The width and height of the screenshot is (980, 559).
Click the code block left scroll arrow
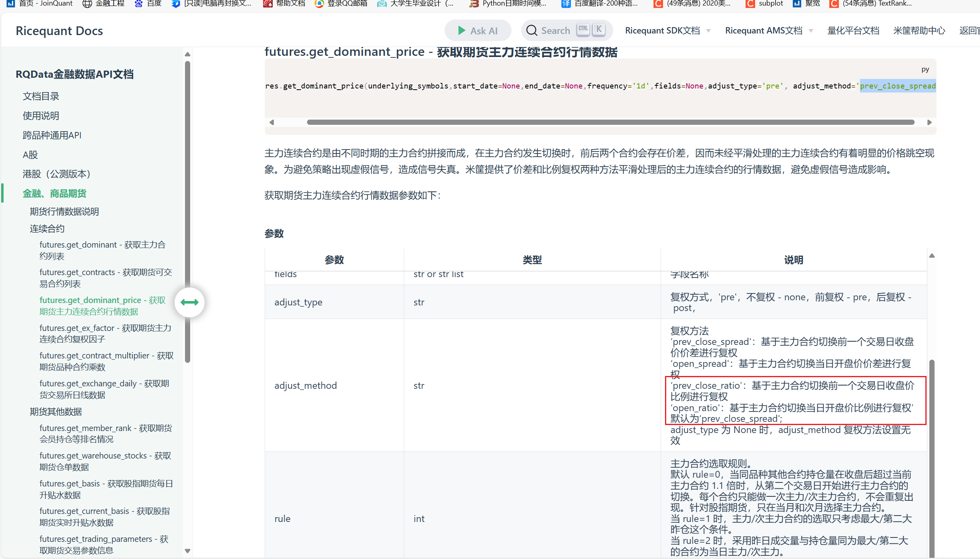272,122
